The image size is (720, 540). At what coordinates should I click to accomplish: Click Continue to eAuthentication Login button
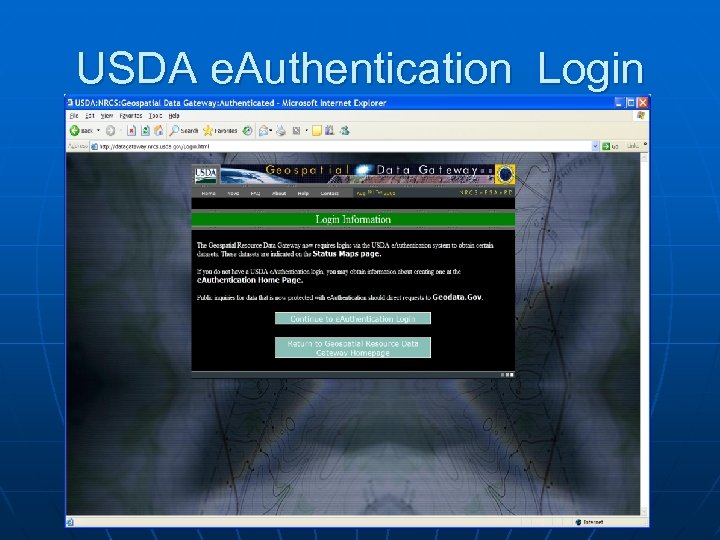tap(353, 318)
